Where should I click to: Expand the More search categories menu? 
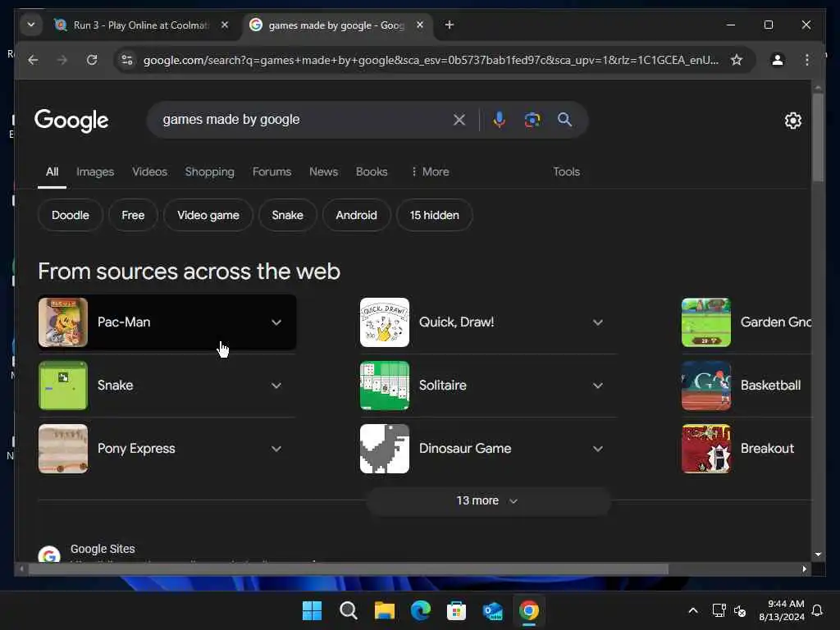(x=430, y=172)
